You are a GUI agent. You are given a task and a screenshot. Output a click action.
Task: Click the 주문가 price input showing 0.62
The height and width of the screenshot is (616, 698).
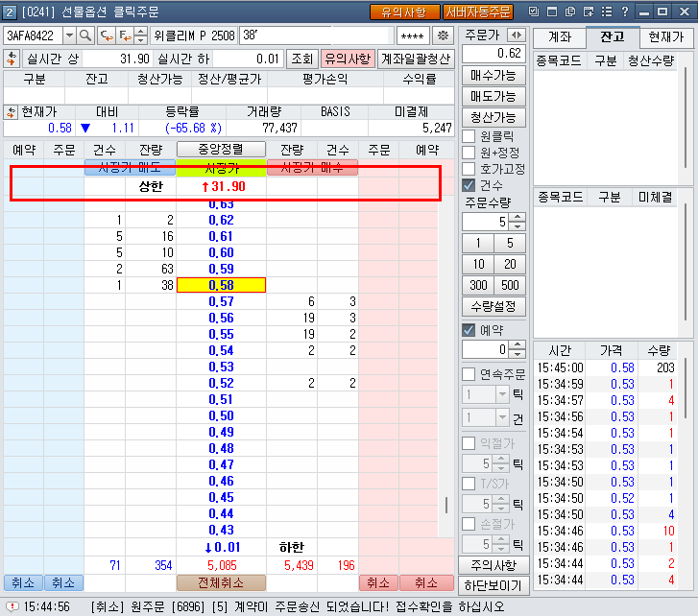(x=493, y=54)
